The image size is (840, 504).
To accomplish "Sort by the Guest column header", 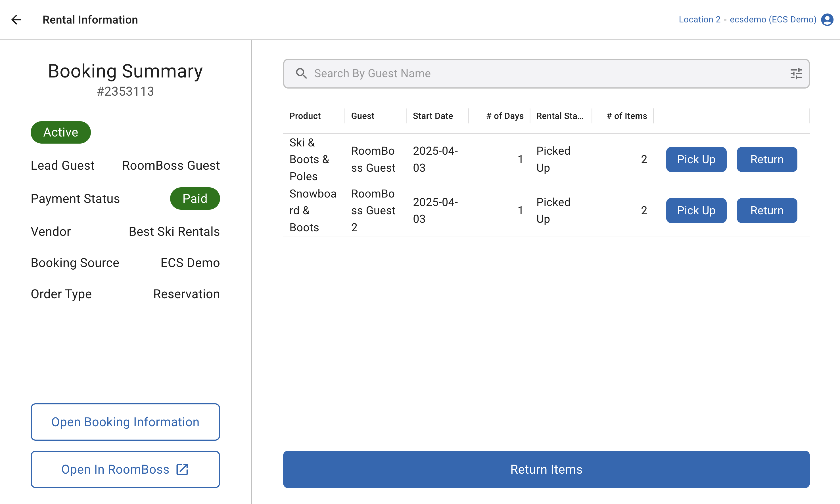I will pos(362,116).
